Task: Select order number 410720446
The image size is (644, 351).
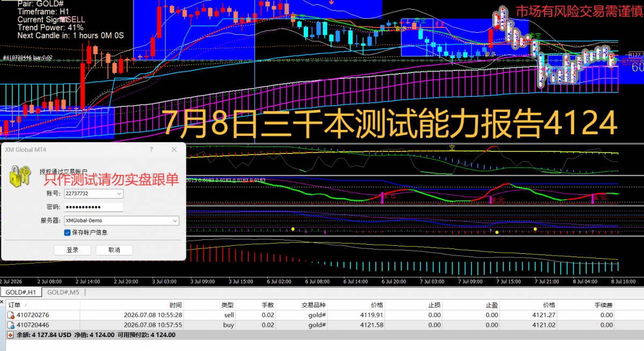Action: tap(33, 325)
